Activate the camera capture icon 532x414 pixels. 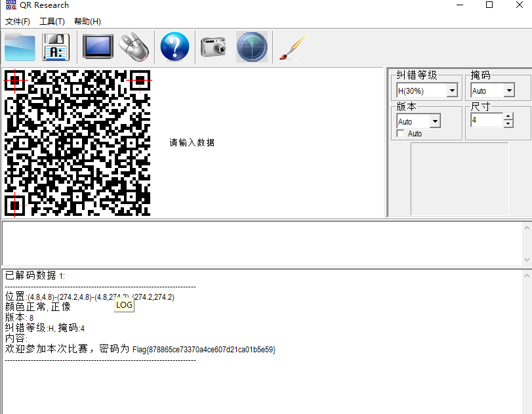click(213, 47)
